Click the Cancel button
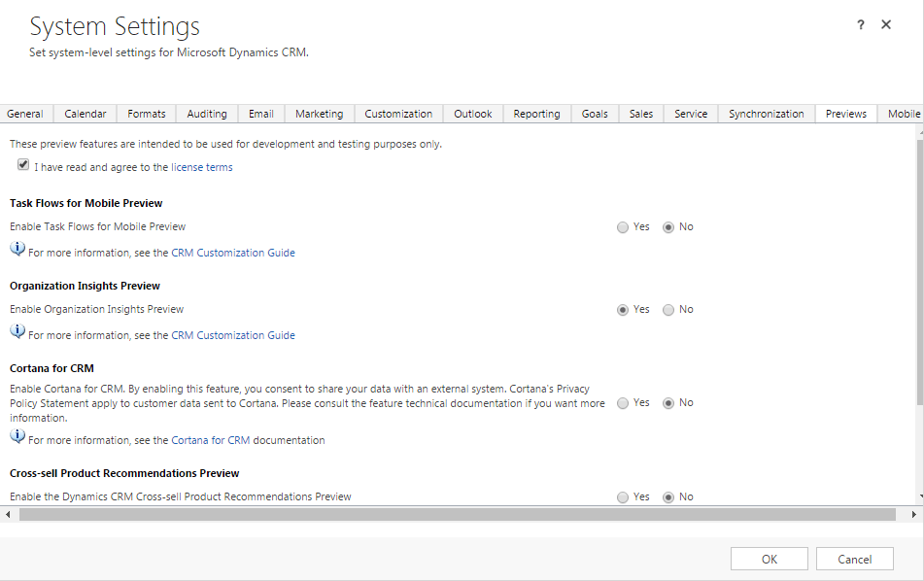Image resolution: width=924 pixels, height=581 pixels. pyautogui.click(x=854, y=560)
